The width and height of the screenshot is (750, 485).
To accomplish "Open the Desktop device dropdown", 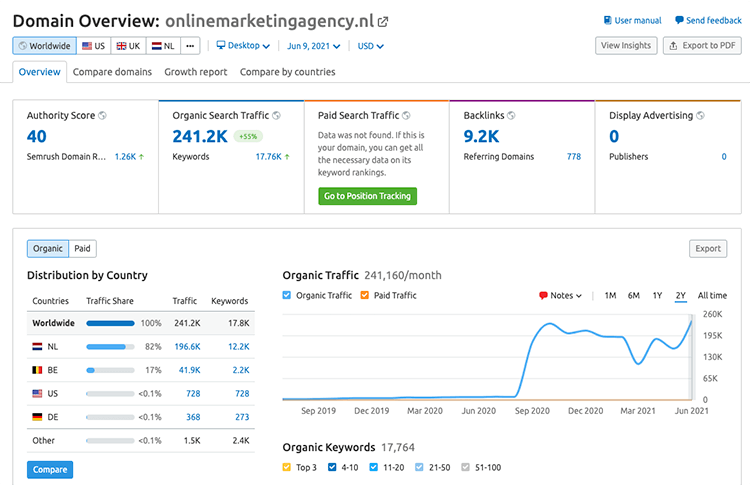I will [243, 45].
